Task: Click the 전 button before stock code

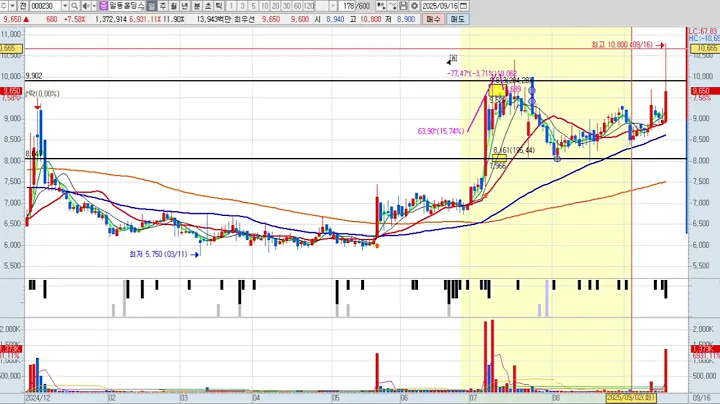Action: 23,6
